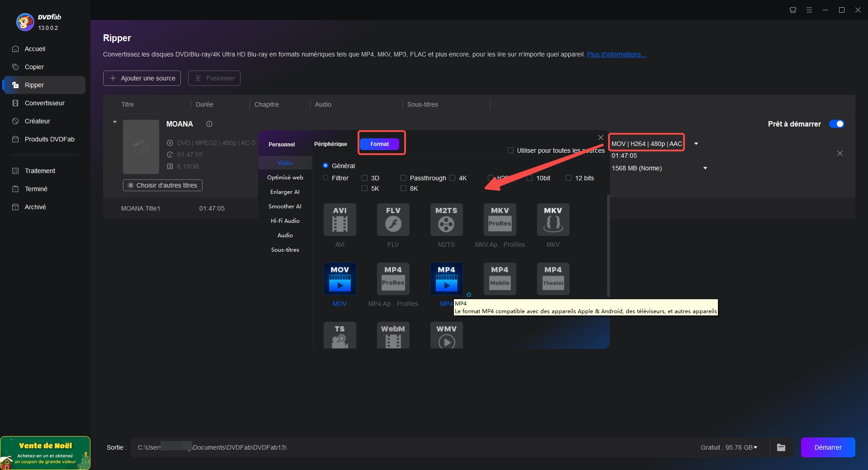
Task: Open the Vente de Noël banner
Action: tap(45, 453)
